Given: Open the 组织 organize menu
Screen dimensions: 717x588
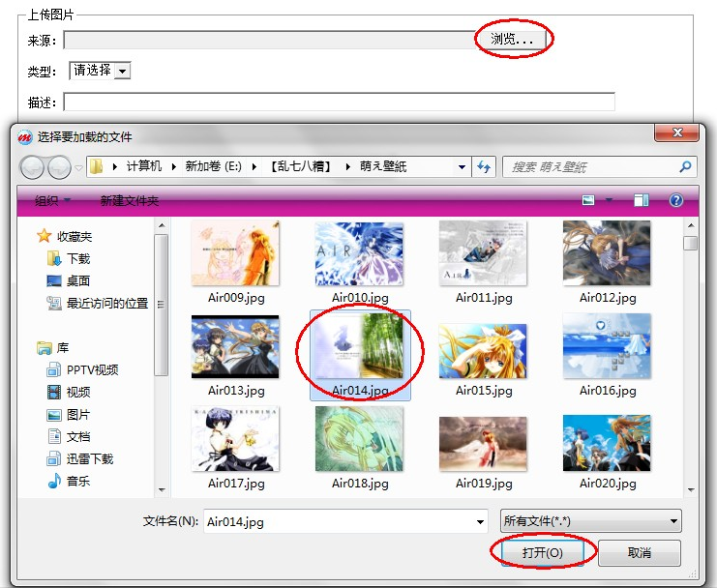Looking at the screenshot, I should tap(52, 200).
